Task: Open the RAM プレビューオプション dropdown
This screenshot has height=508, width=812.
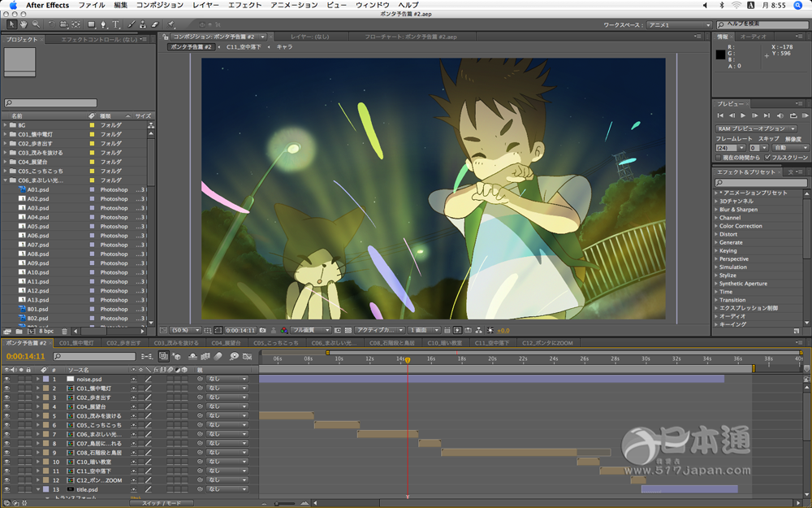Action: pos(756,128)
